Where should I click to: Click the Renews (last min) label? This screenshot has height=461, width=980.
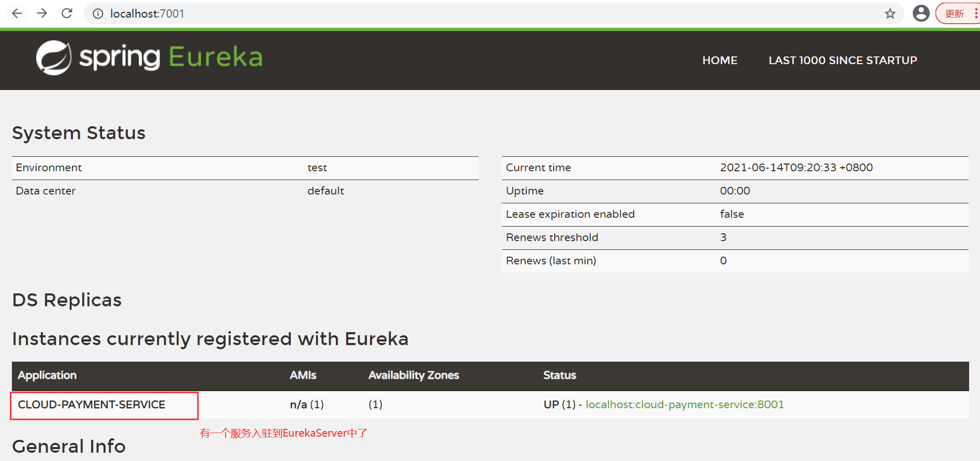[551, 261]
